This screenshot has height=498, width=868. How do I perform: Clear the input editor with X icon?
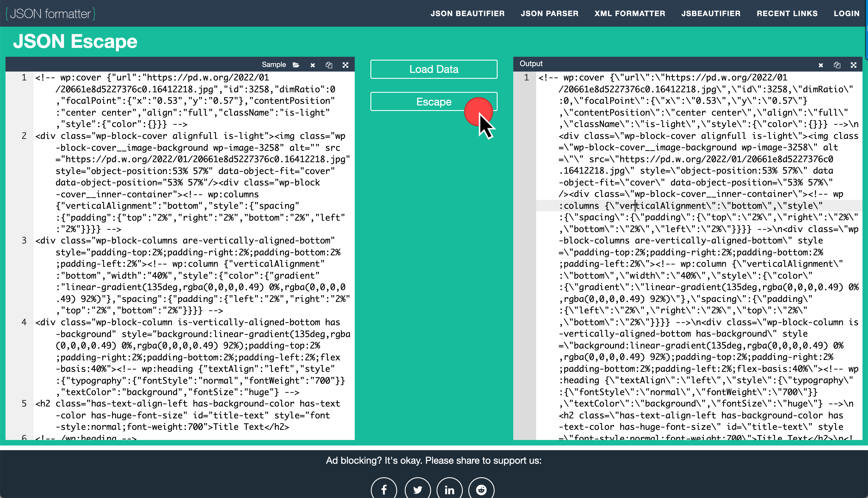click(313, 65)
